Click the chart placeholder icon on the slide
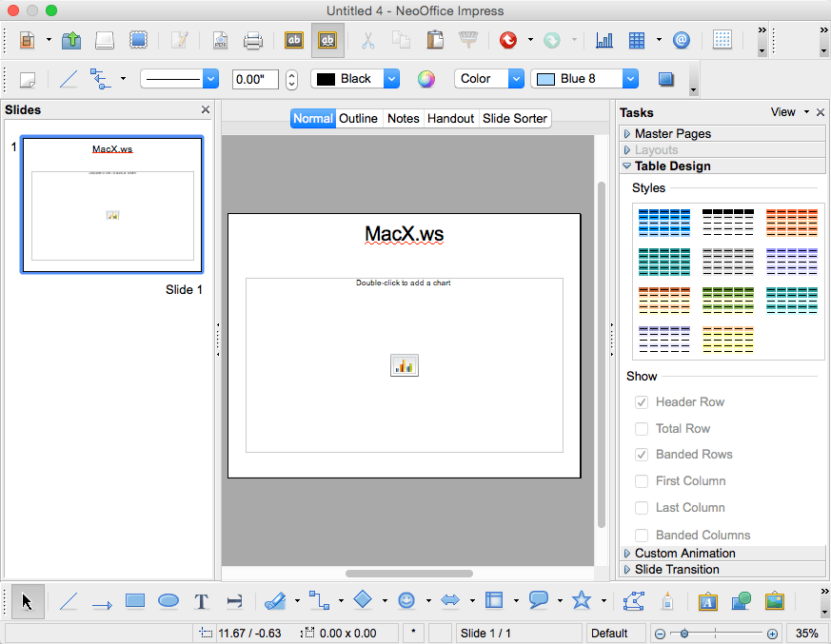This screenshot has width=831, height=644. (405, 365)
